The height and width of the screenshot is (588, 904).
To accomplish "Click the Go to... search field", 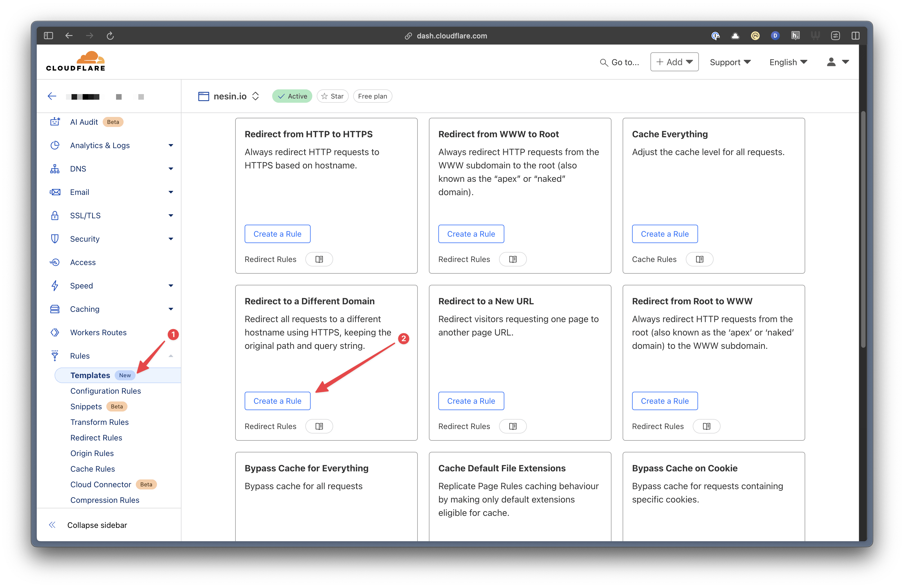I will pos(620,62).
